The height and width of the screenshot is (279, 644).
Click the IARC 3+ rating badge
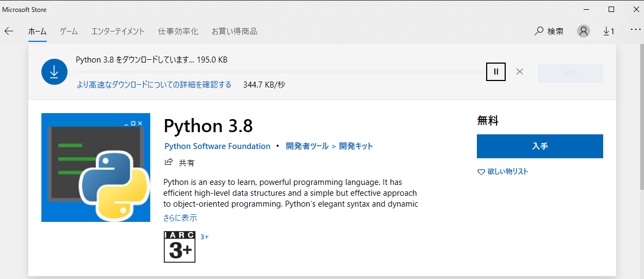click(180, 246)
